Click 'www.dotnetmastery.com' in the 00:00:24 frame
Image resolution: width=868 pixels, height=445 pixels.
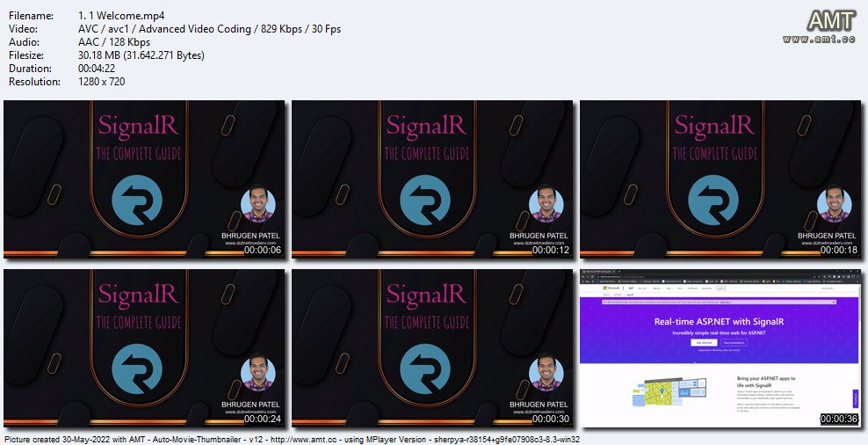[x=250, y=412]
